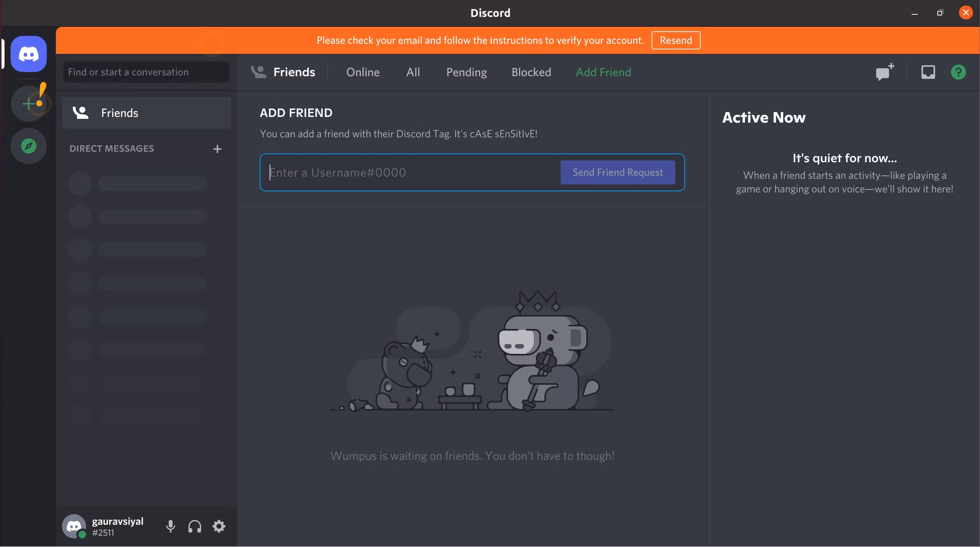
Task: Mute the microphone
Action: [170, 527]
